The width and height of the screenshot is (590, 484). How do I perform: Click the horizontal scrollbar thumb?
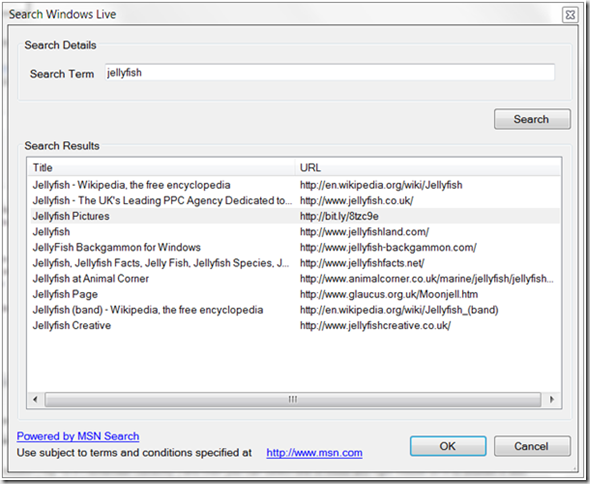(x=293, y=399)
